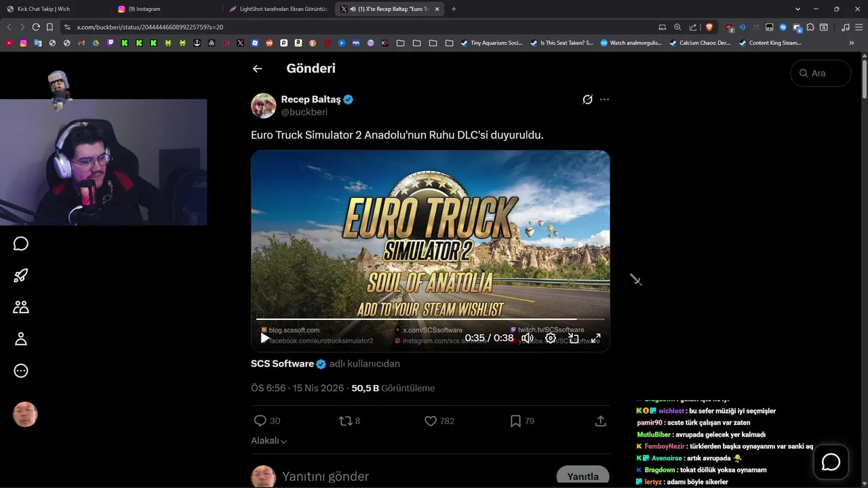Open a new browser tab

454,9
